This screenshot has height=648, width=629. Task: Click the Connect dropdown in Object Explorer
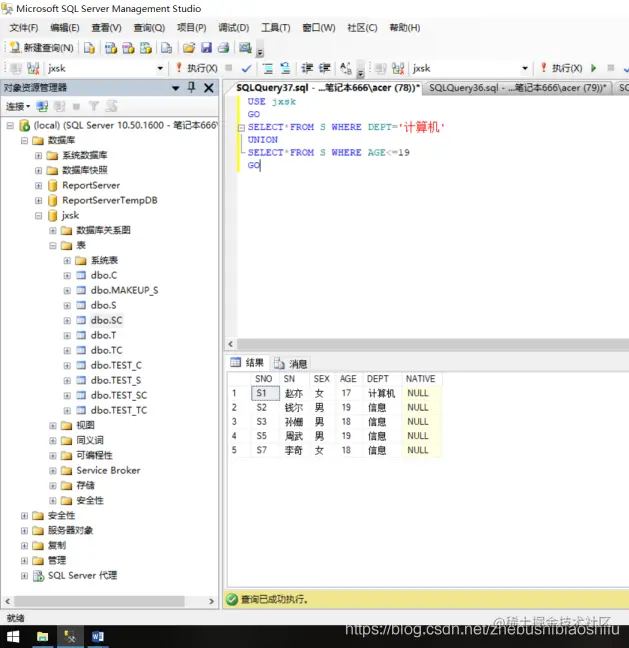[x=18, y=107]
